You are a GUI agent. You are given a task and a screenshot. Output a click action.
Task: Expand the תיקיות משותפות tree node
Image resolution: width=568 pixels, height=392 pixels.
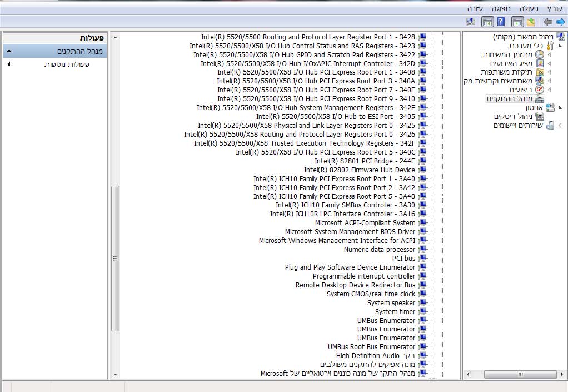click(x=550, y=72)
